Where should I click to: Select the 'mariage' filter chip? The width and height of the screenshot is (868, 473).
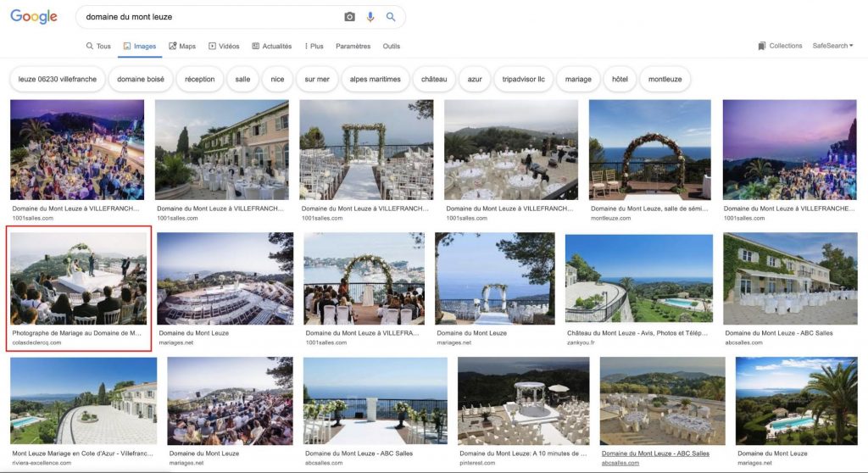(x=578, y=79)
